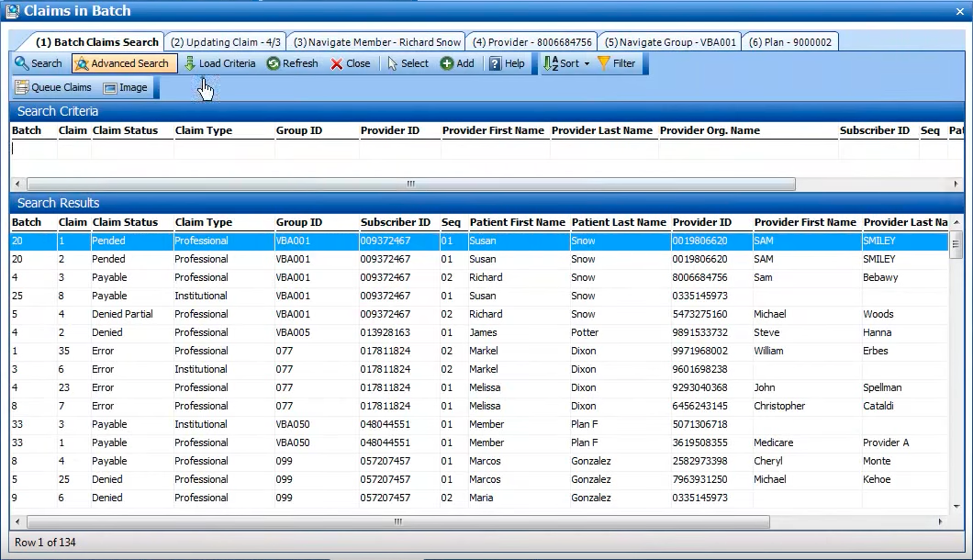Click the Search Criteria horizontal scrollbar thumb
973x560 pixels.
click(411, 184)
